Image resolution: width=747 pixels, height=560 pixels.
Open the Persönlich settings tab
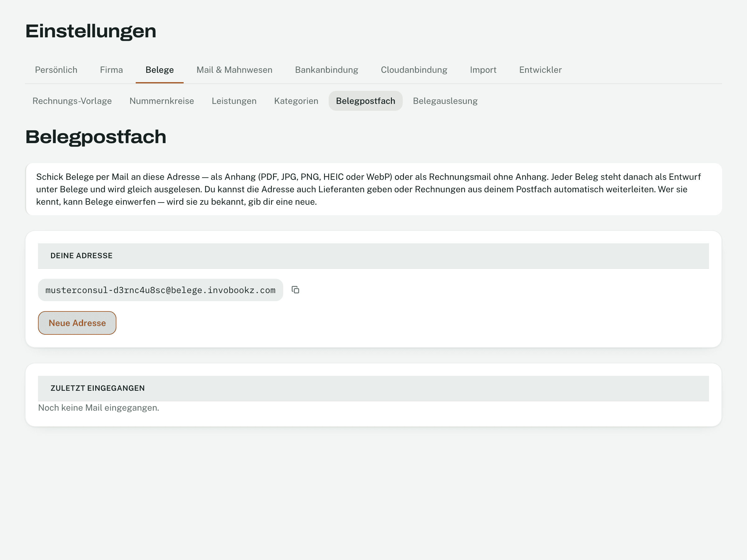(56, 70)
